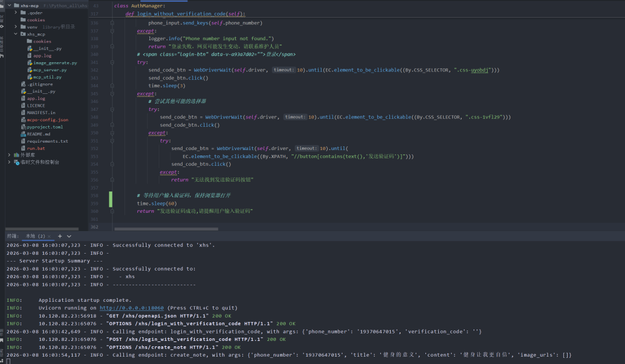This screenshot has width=625, height=364.
Task: Click the image_generate.py Python file icon
Action: 29,63
